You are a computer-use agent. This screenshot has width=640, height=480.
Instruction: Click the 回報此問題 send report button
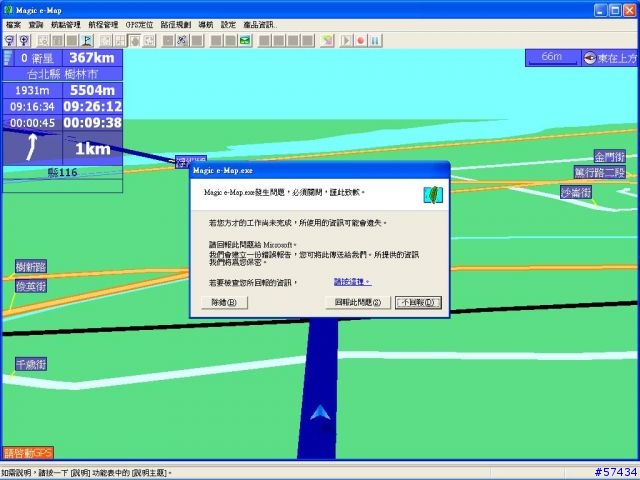[358, 302]
